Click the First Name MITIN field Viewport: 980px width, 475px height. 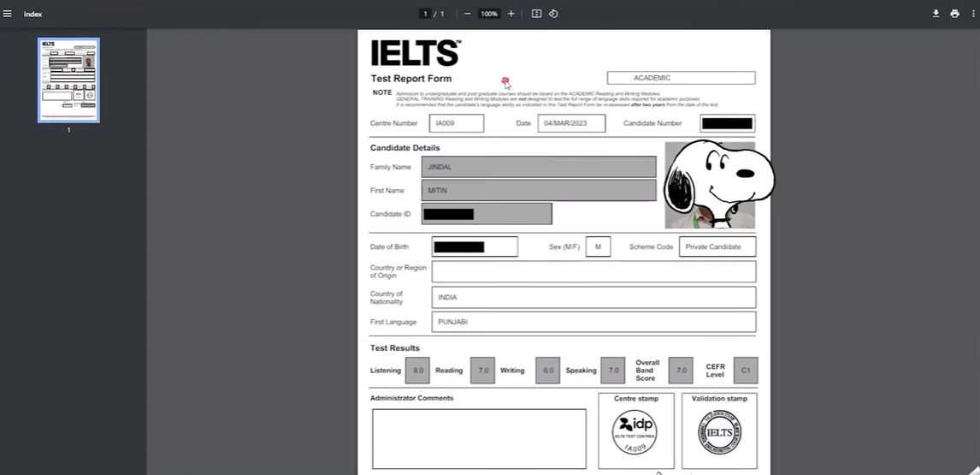click(539, 190)
